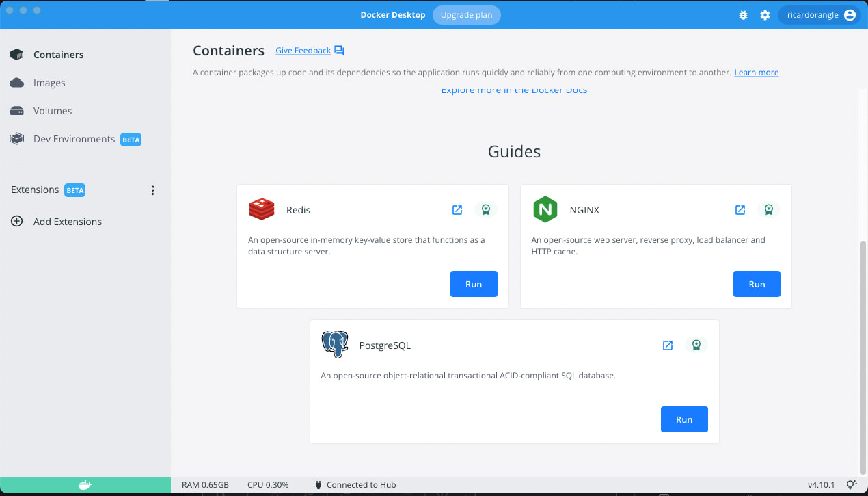Click the Redis guide title
The height and width of the screenshot is (496, 868).
click(x=298, y=210)
